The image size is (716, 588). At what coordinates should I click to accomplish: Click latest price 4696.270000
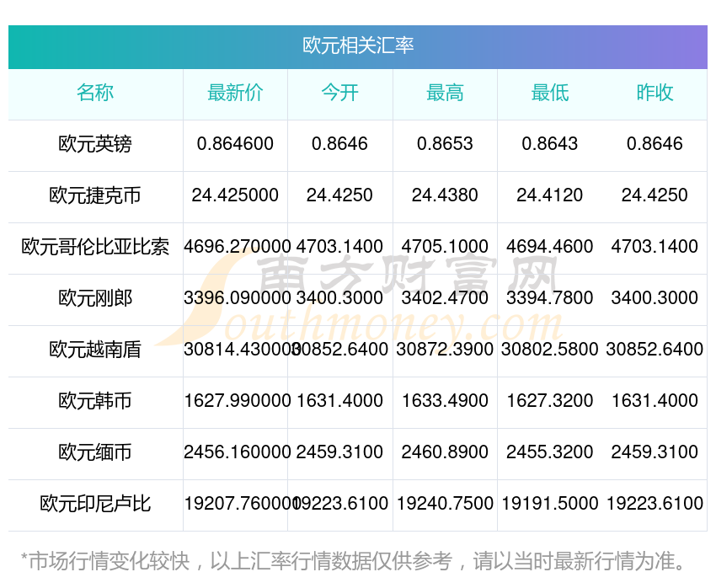(x=237, y=247)
